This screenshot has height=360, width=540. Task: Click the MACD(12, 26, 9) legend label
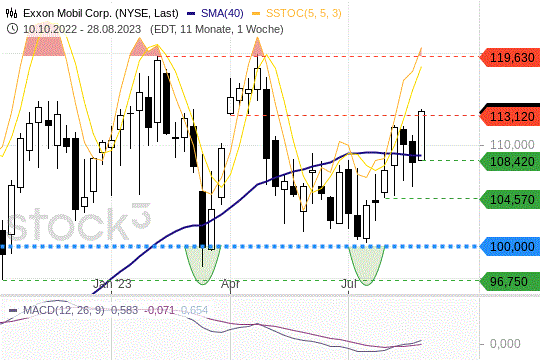tap(63, 310)
